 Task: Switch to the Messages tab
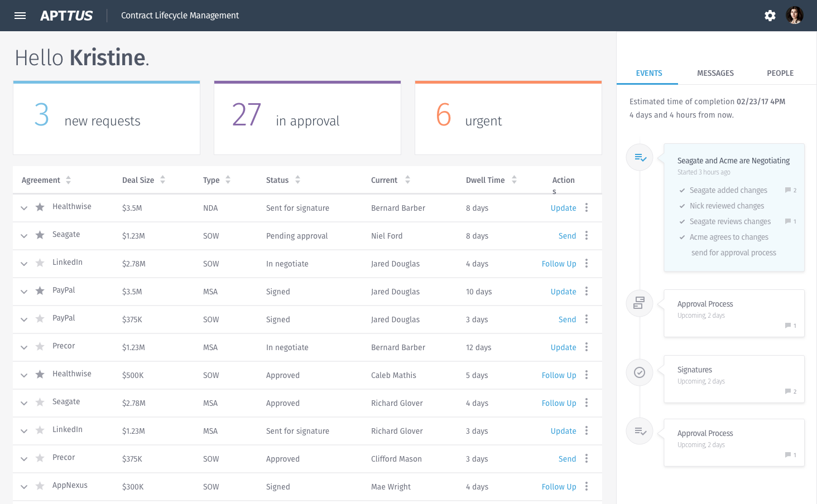(715, 73)
